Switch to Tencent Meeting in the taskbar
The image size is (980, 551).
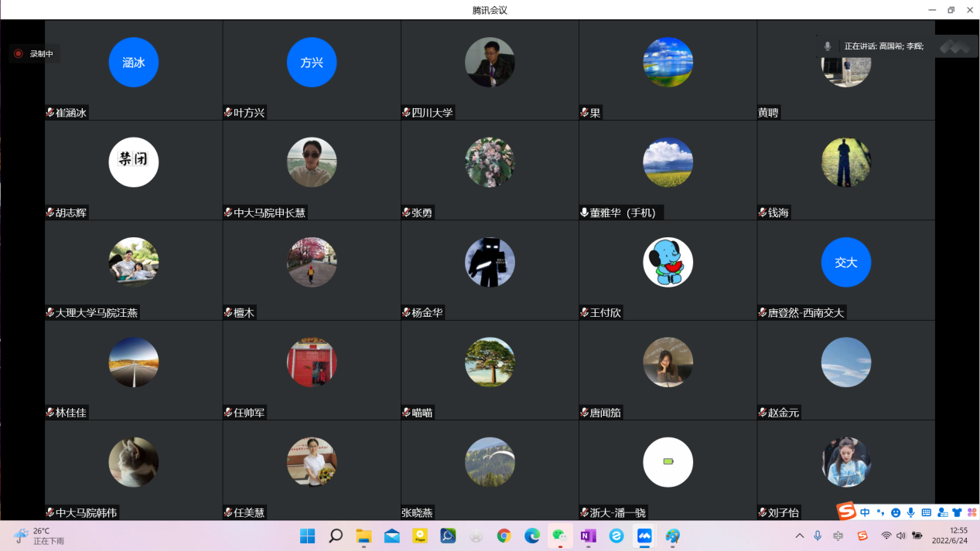pyautogui.click(x=644, y=536)
